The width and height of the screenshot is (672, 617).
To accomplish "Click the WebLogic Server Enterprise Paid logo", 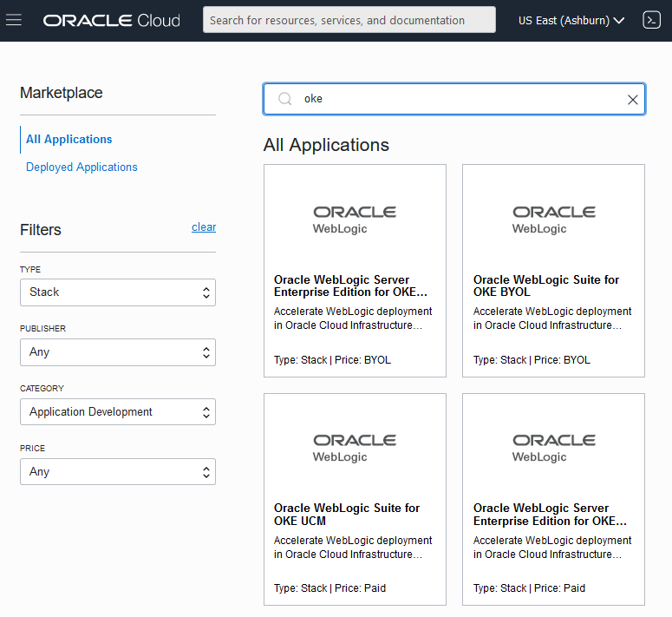I will 554,447.
